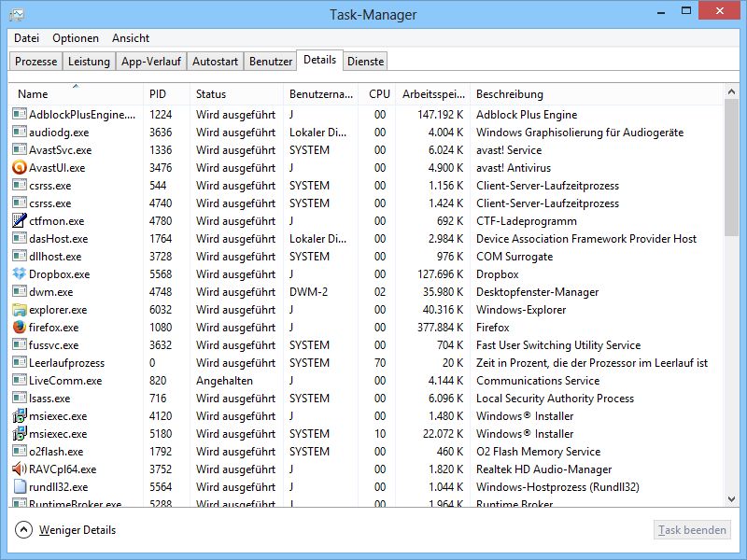Click the rundll32.exe blank page icon
Screen dimensions: 747x560
coord(19,486)
